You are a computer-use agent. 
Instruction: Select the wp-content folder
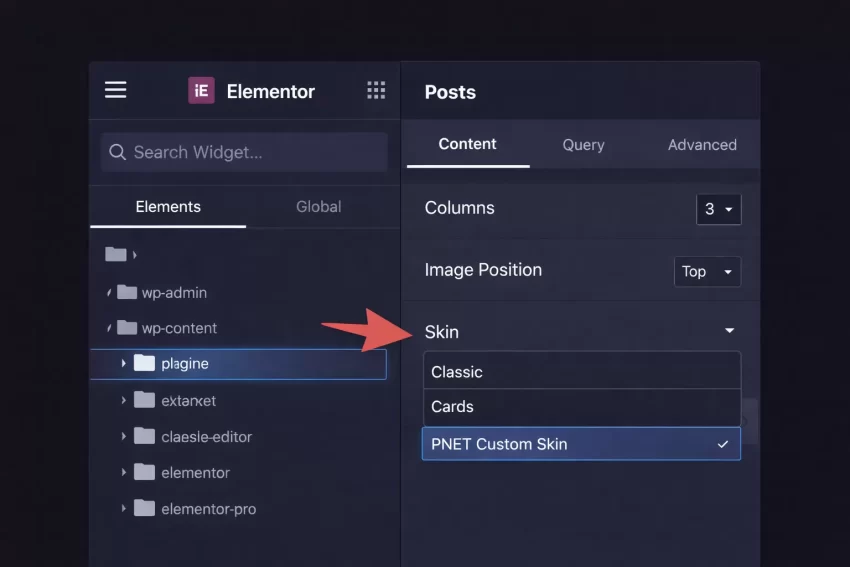167,328
